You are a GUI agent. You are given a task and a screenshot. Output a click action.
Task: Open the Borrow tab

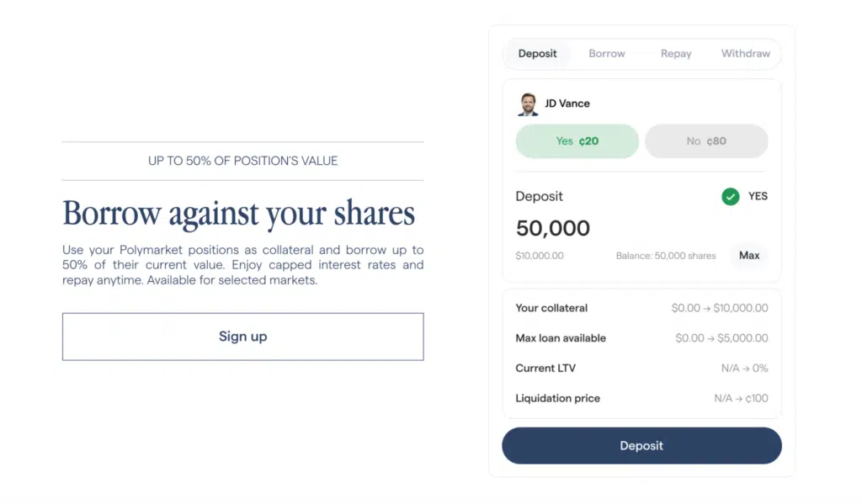(x=607, y=54)
